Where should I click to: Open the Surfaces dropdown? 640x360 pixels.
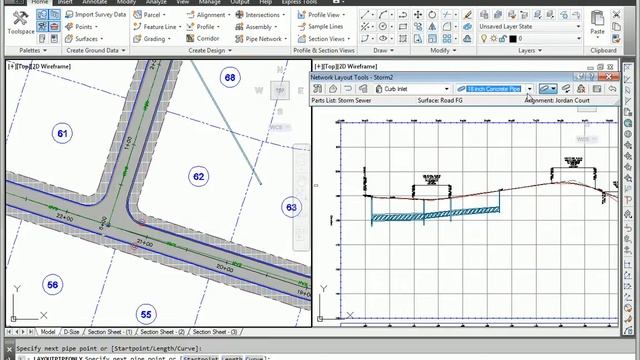click(84, 39)
